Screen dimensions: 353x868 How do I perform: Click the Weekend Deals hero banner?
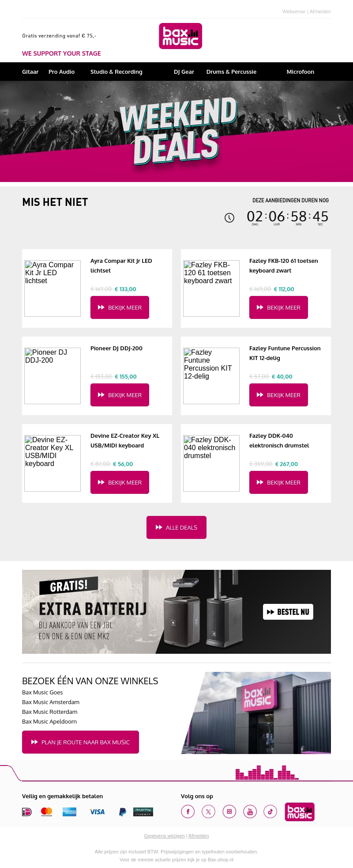pos(176,131)
